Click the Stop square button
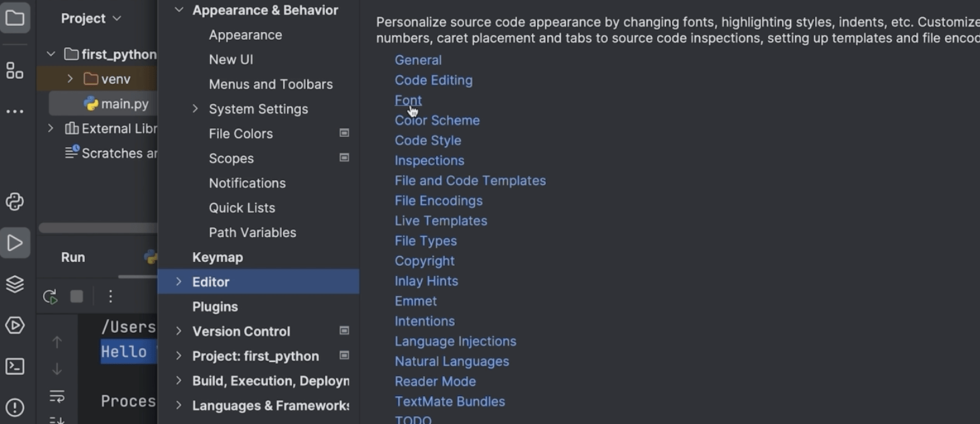 click(76, 296)
